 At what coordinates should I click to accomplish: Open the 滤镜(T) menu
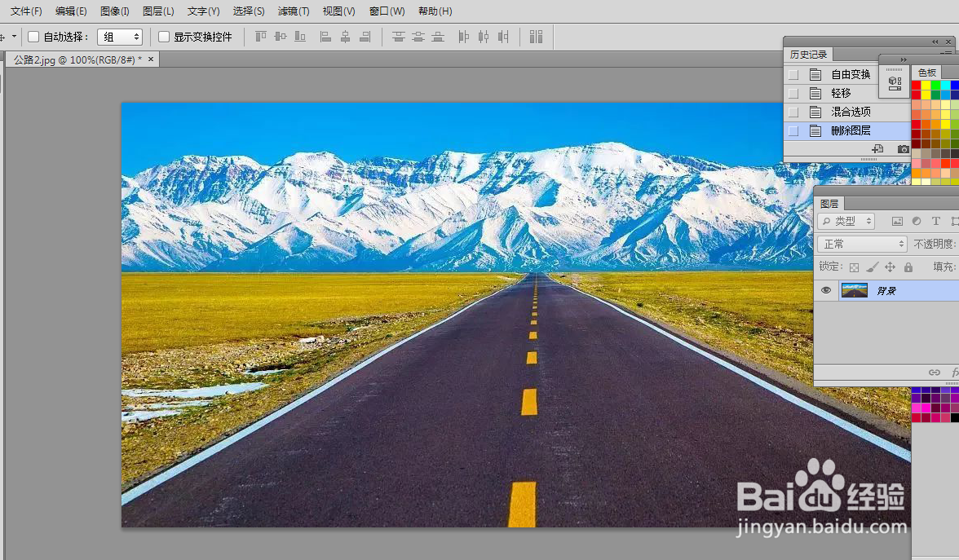(294, 11)
